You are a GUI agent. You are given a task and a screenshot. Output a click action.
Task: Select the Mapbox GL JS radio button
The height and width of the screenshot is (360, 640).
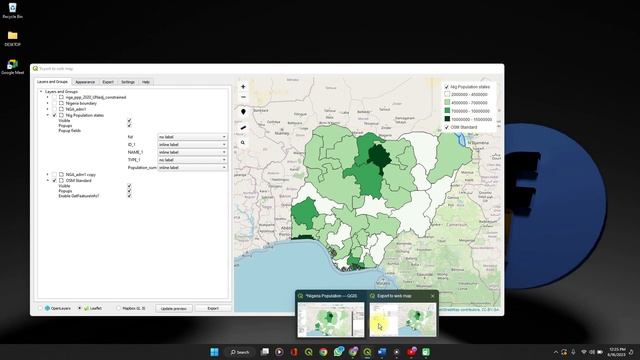click(x=118, y=308)
